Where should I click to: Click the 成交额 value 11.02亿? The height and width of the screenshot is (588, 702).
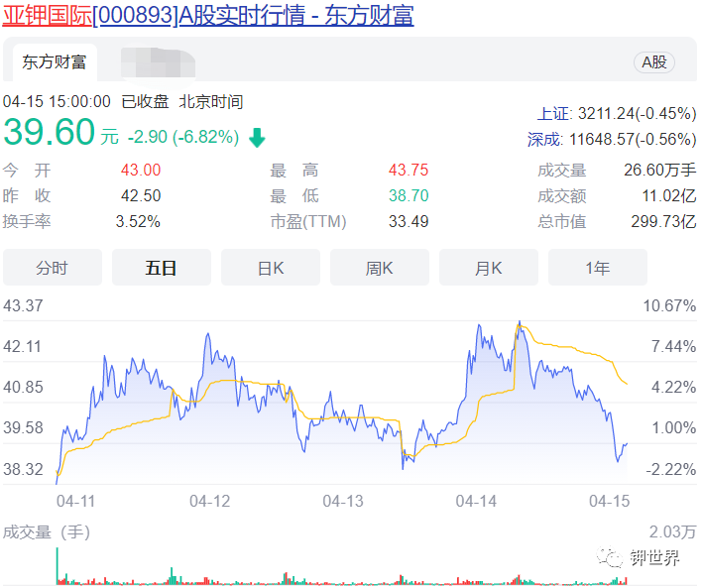[x=669, y=195]
